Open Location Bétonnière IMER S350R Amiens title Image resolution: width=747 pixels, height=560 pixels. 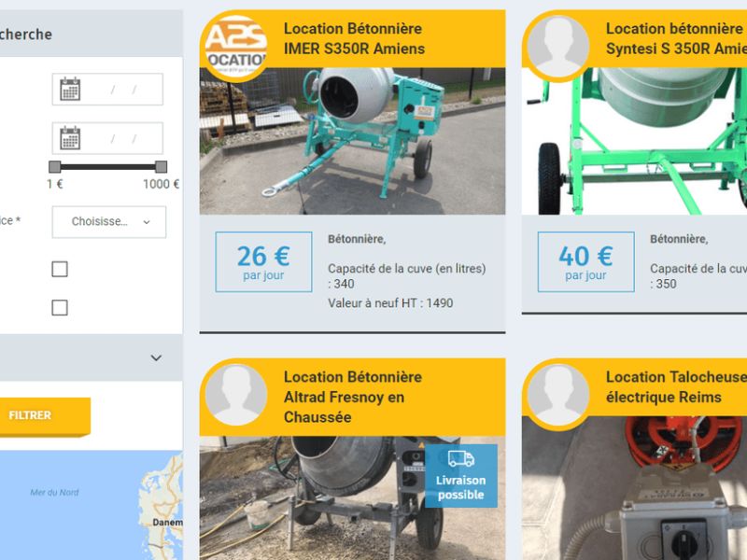pos(354,38)
